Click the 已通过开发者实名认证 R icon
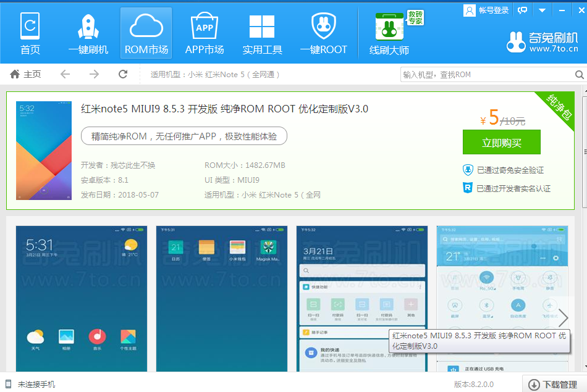This screenshot has width=587, height=392. [x=468, y=188]
